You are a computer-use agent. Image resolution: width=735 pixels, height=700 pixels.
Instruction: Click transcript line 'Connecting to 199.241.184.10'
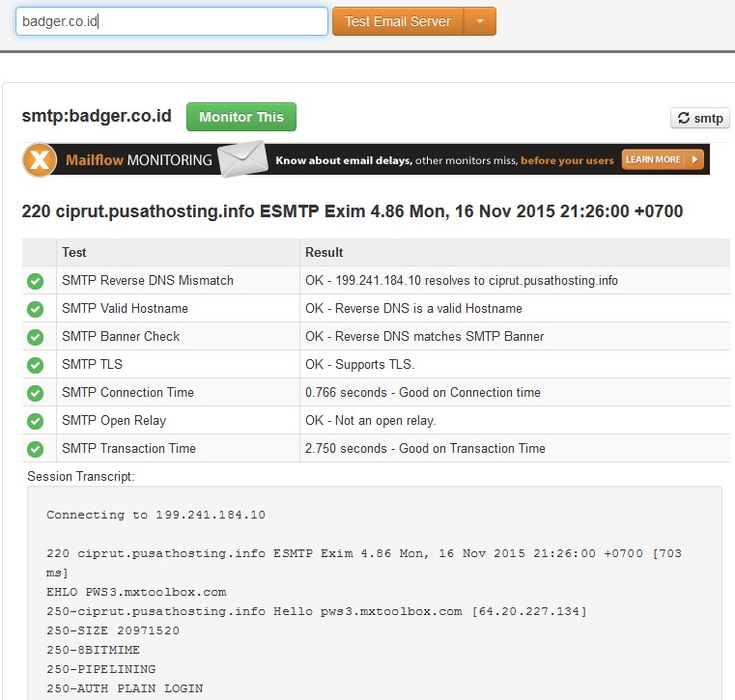pos(155,515)
